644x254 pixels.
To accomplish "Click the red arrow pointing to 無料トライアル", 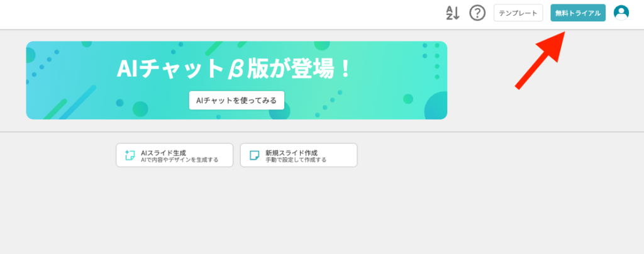I will pos(541,60).
